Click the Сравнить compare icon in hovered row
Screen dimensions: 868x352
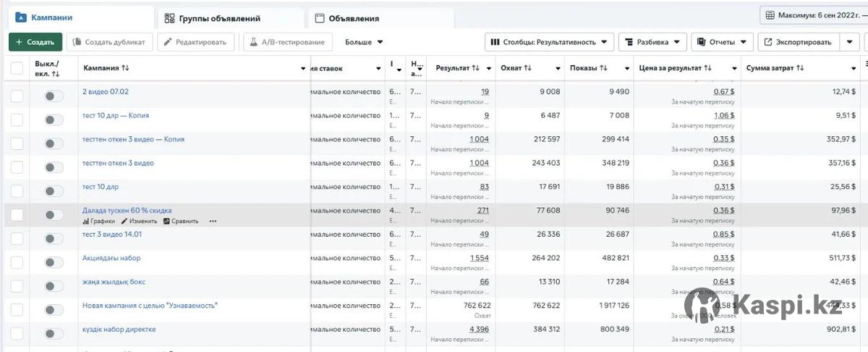pos(166,222)
